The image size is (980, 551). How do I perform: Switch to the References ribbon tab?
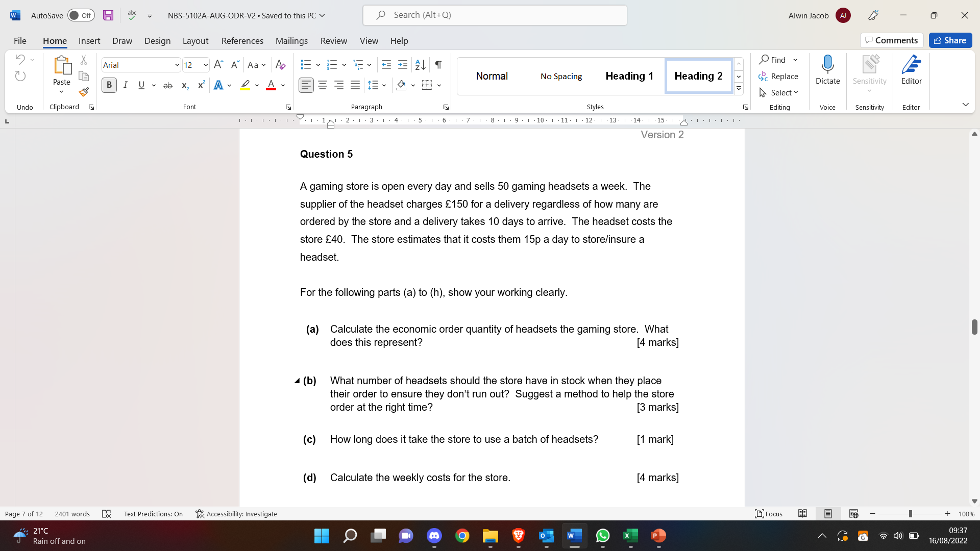(242, 41)
